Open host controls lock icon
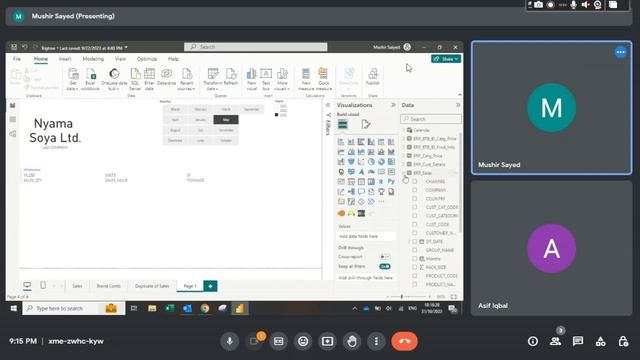 [623, 341]
